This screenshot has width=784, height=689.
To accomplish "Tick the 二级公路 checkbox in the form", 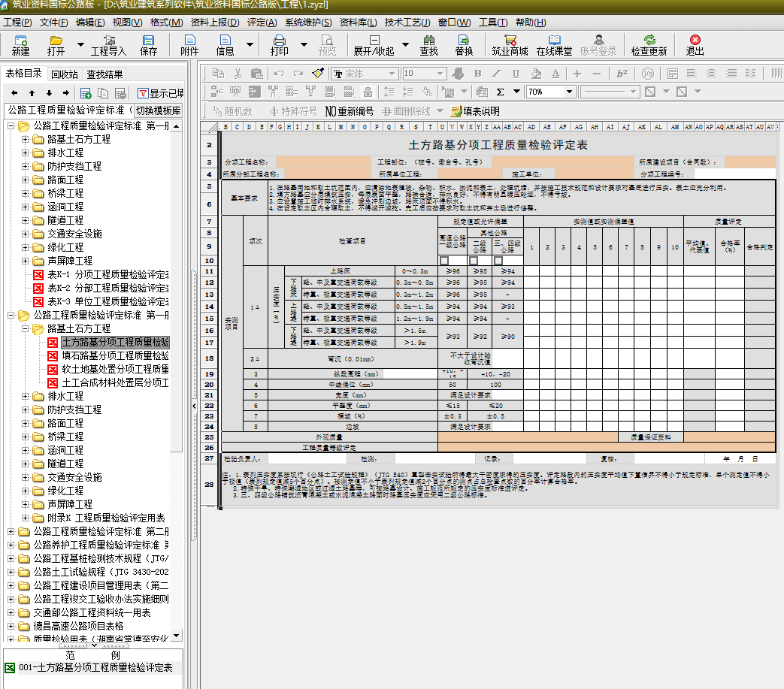I will (x=474, y=260).
